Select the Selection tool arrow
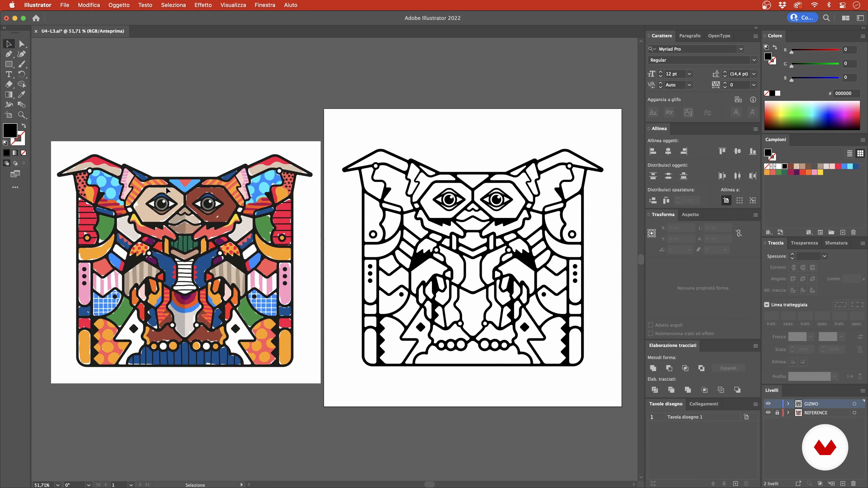Screen dimensions: 868x488 (9, 44)
